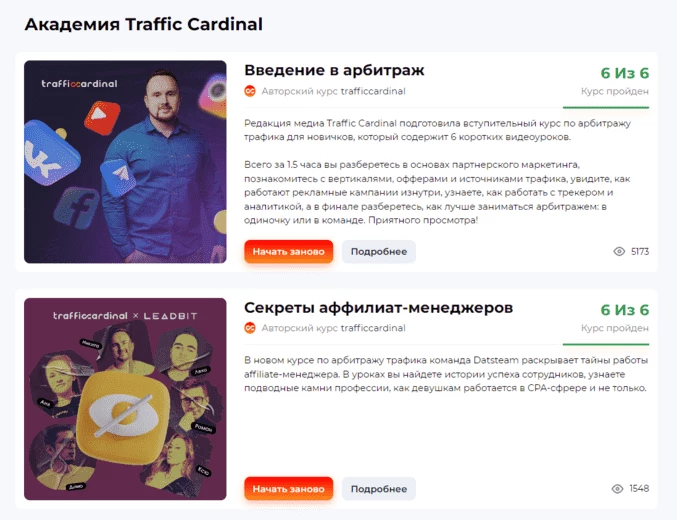Restart the Секреты аффилиат-менеджеров course
Image resolution: width=677 pixels, height=520 pixels.
pos(288,489)
